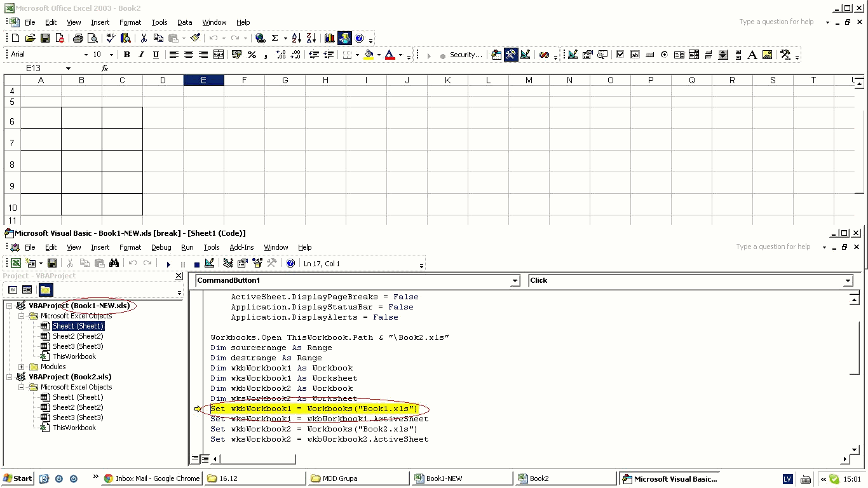Click View Code icon in Control Toolbox
868x488 pixels.
[602, 55]
